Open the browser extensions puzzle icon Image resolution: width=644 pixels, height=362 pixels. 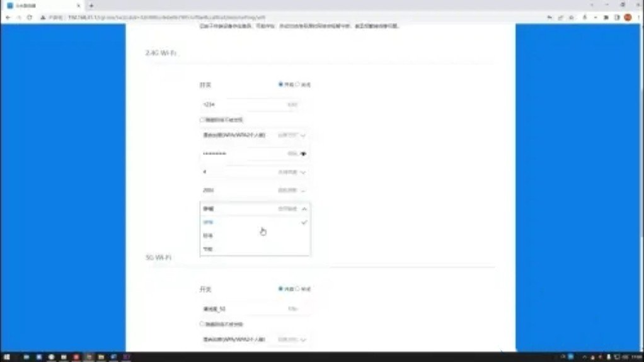(606, 18)
